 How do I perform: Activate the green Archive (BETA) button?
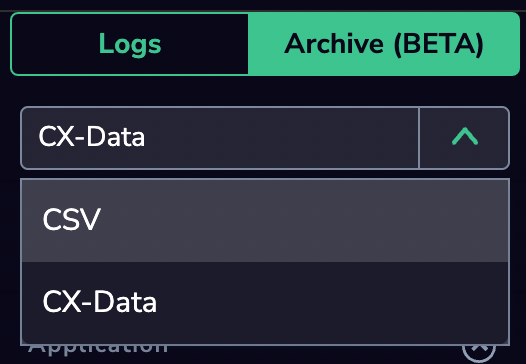(384, 44)
